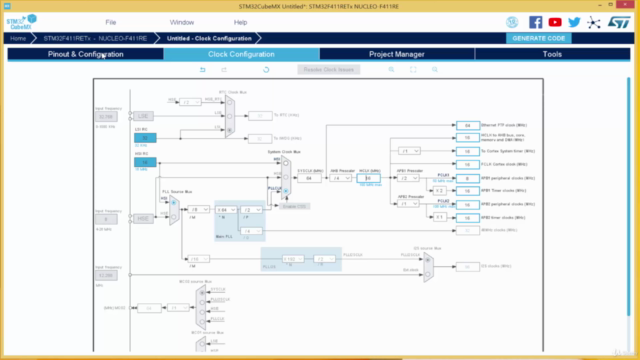Open the APB1 Prescaler dropdown
The height and width of the screenshot is (360, 640).
(408, 178)
